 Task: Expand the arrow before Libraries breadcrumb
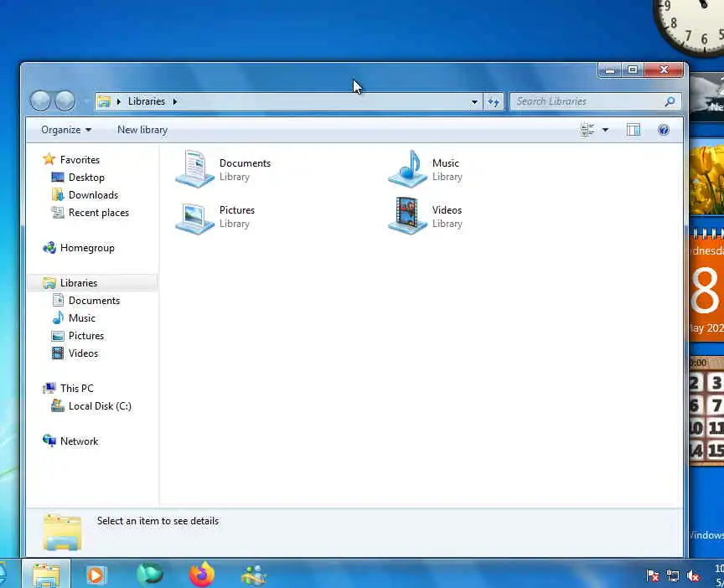point(119,101)
